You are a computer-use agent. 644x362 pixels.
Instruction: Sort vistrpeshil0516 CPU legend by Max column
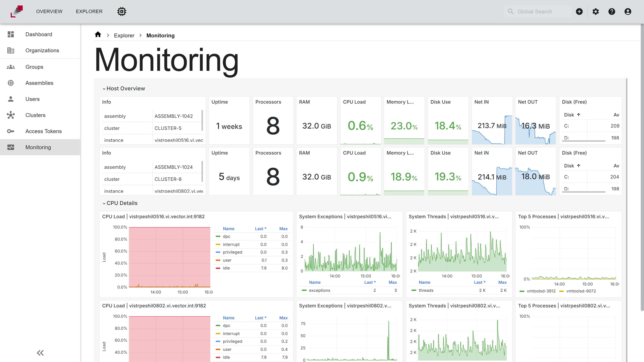[x=283, y=229]
